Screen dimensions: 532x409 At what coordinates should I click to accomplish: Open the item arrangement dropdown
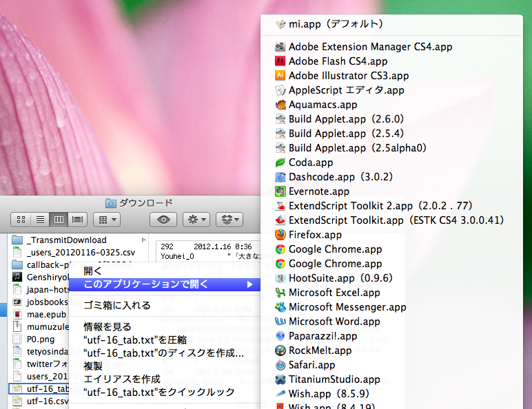tap(107, 220)
